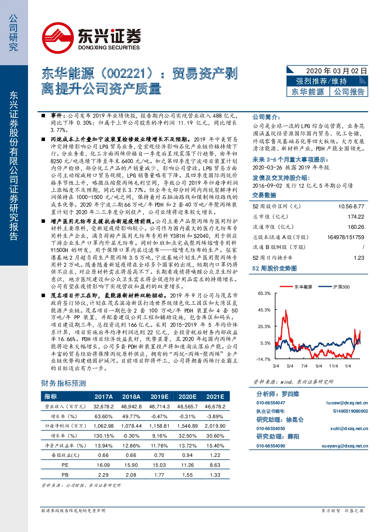Screen dimensions: 392x532
Task: Click the 营业收入 2018A value 48,942.8
Action: click(131, 406)
